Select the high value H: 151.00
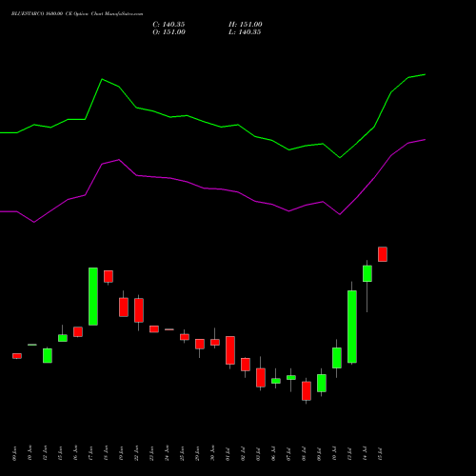The width and height of the screenshot is (476, 476). pyautogui.click(x=246, y=25)
